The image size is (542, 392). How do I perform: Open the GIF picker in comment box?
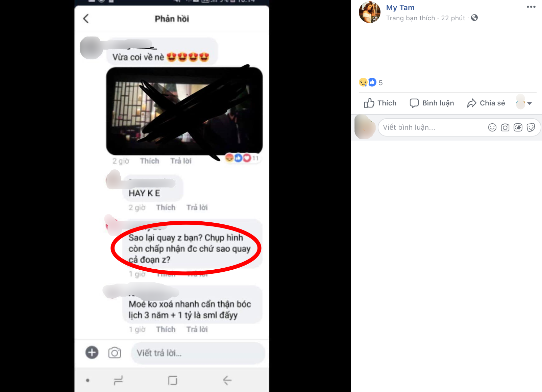(x=518, y=127)
